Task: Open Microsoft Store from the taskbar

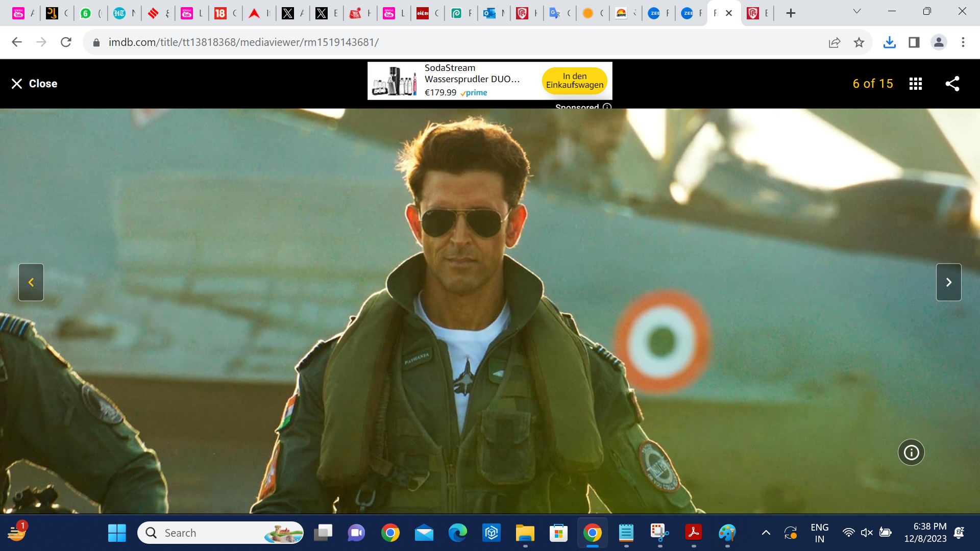Action: point(558,533)
